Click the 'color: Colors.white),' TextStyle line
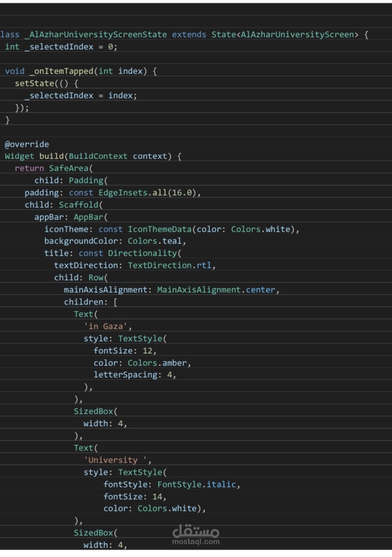The height and width of the screenshot is (557, 392). coord(155,509)
